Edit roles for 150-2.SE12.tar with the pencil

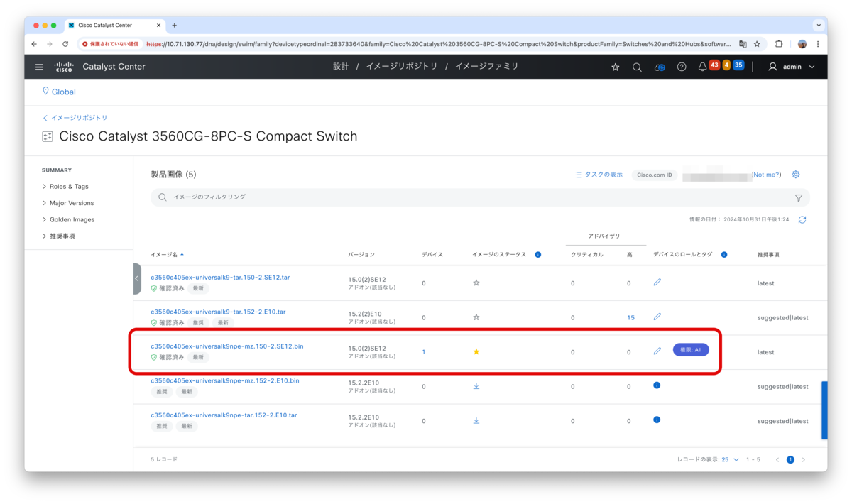657,282
